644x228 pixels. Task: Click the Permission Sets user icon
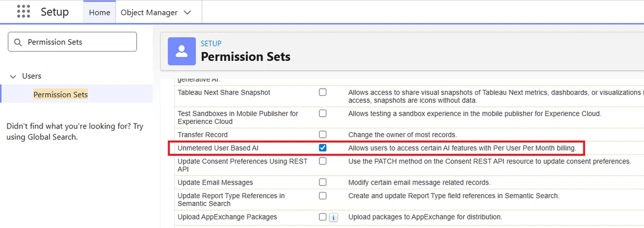point(182,51)
